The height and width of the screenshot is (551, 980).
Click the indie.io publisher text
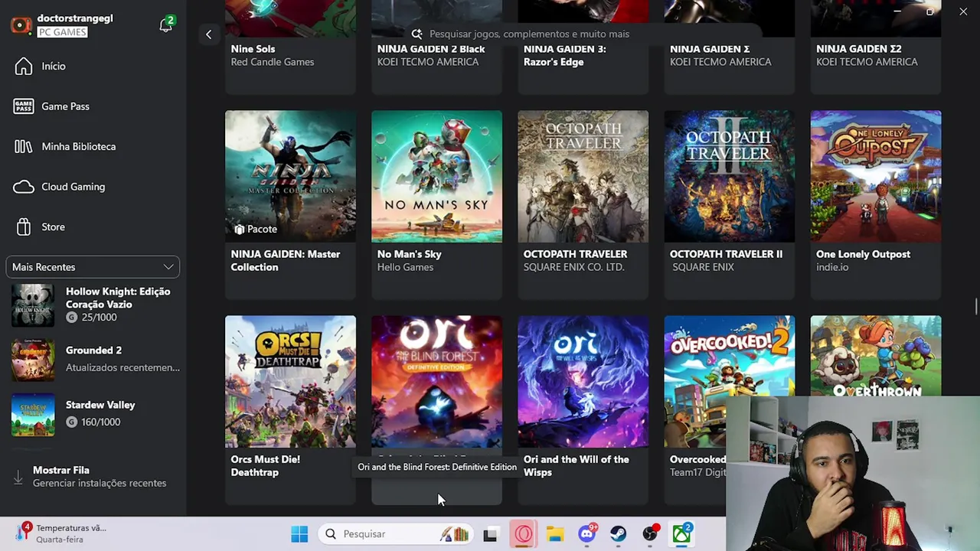(832, 267)
